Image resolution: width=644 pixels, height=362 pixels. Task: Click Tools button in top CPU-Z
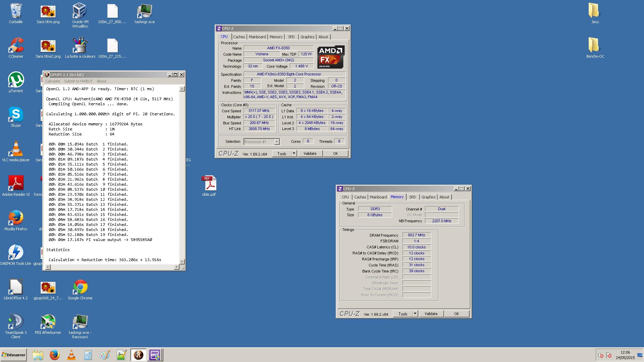pyautogui.click(x=282, y=154)
